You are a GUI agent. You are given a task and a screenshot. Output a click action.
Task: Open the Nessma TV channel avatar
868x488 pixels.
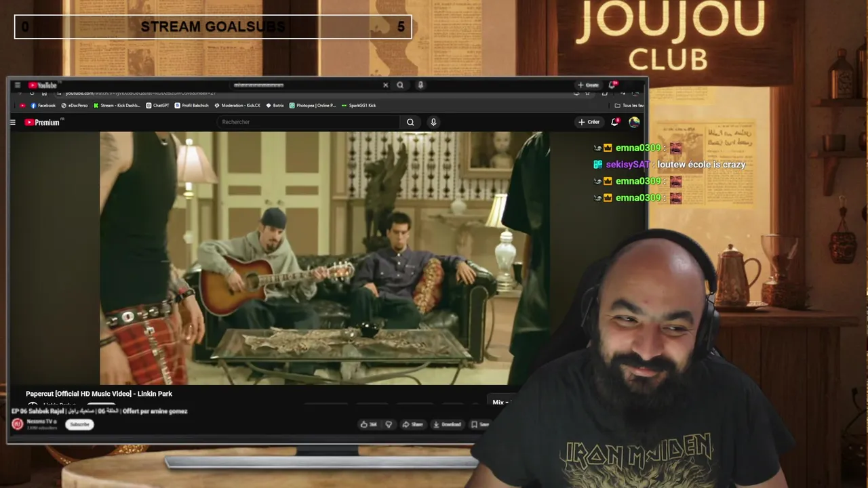coord(18,424)
